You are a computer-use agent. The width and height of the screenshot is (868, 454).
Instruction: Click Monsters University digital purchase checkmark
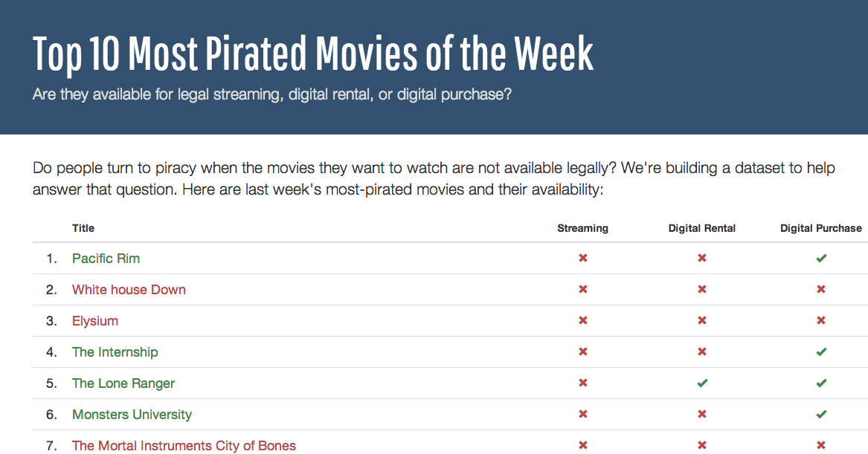(821, 415)
